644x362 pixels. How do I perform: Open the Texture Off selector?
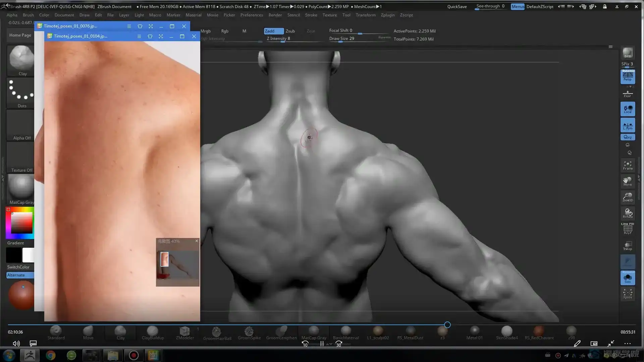coord(21,157)
